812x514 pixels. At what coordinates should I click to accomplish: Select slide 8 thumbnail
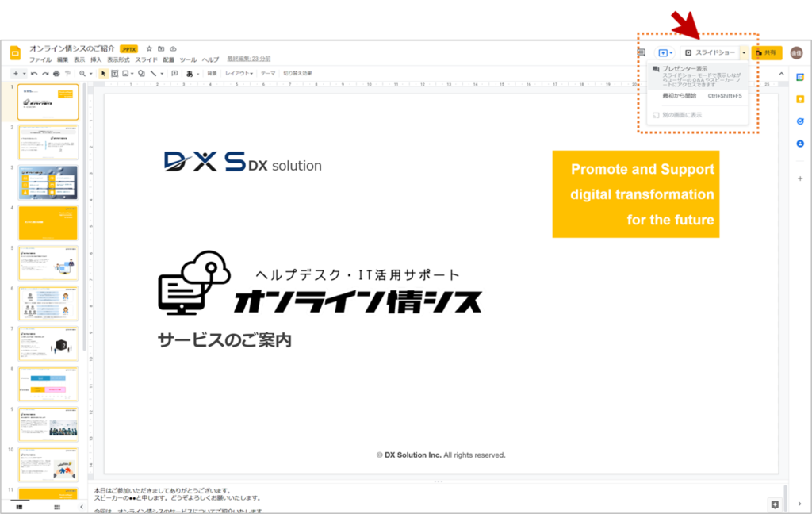click(x=48, y=385)
